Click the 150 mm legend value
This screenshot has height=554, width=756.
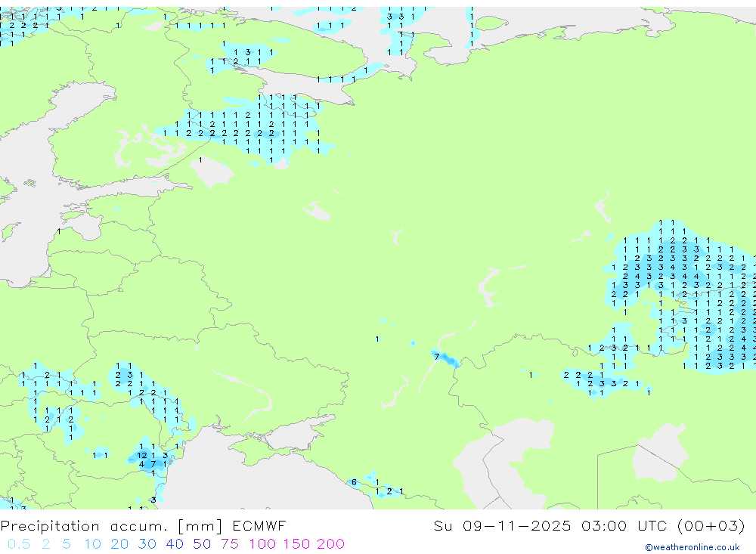click(x=296, y=544)
